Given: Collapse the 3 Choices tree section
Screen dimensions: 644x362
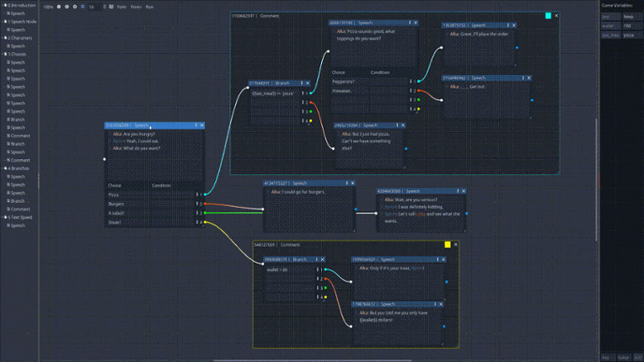Looking at the screenshot, I should click(x=4, y=54).
